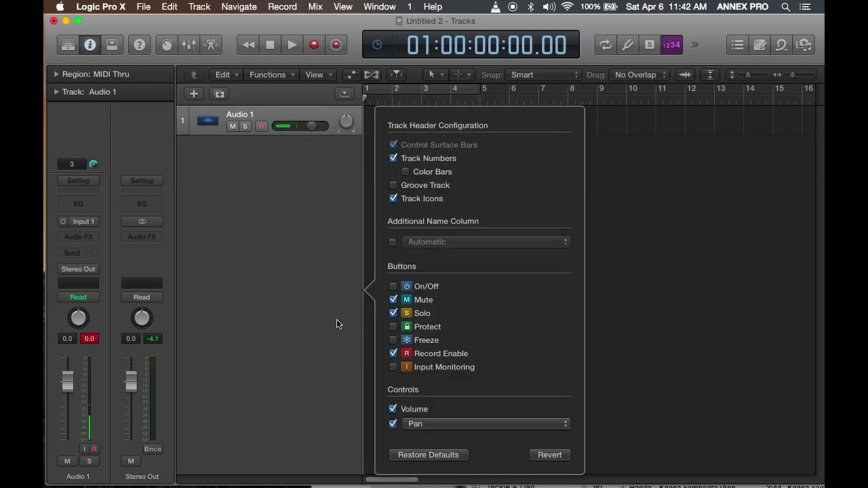Open the Window menu

click(x=379, y=7)
